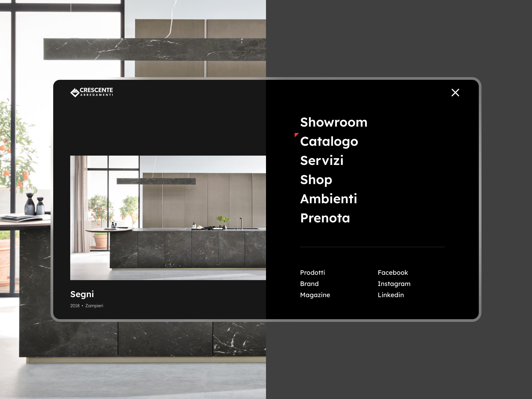
Task: Click the Crescente Arredamenti logo
Action: tap(92, 92)
